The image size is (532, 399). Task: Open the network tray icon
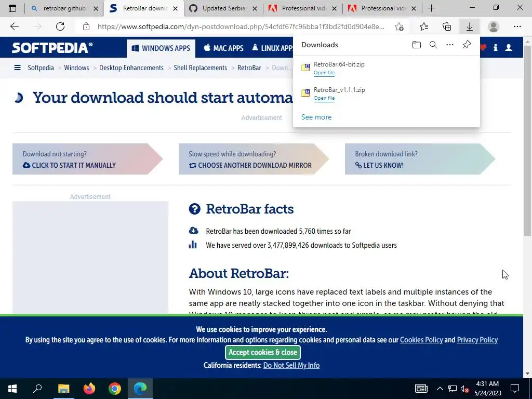[453, 389]
